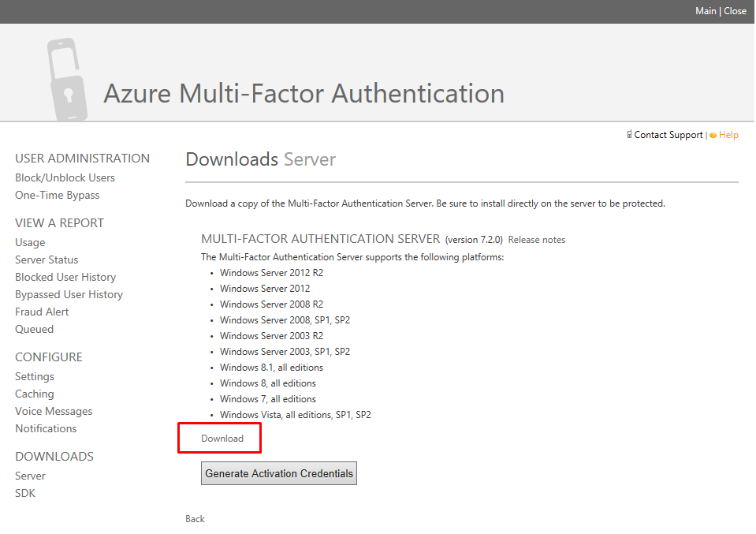Click the VIEW A REPORT sidebar heading

[59, 223]
